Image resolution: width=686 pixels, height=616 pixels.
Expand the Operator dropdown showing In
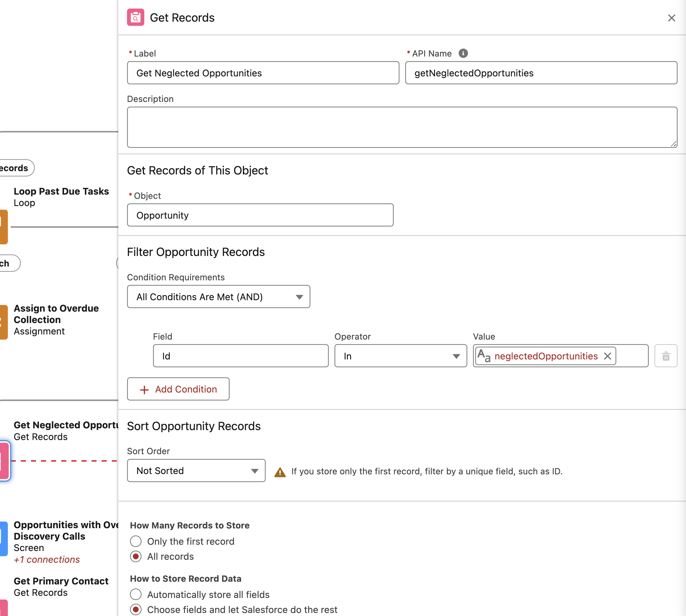point(400,356)
